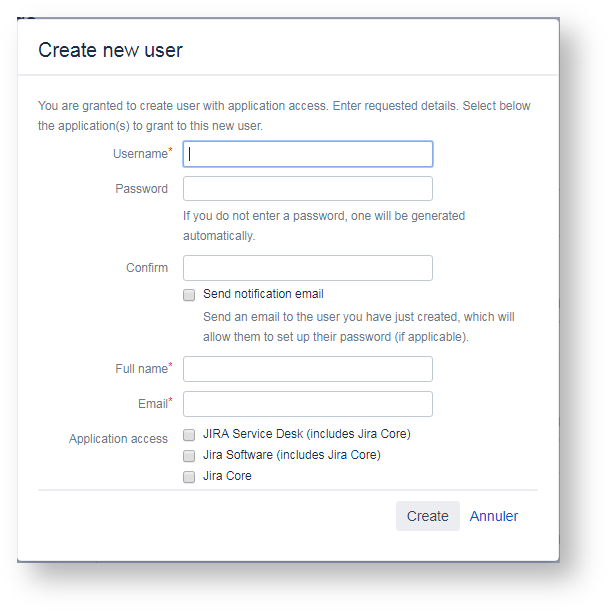
Task: Click the "JIRA Service Desk (includes Jira Core)" label
Action: [x=306, y=434]
